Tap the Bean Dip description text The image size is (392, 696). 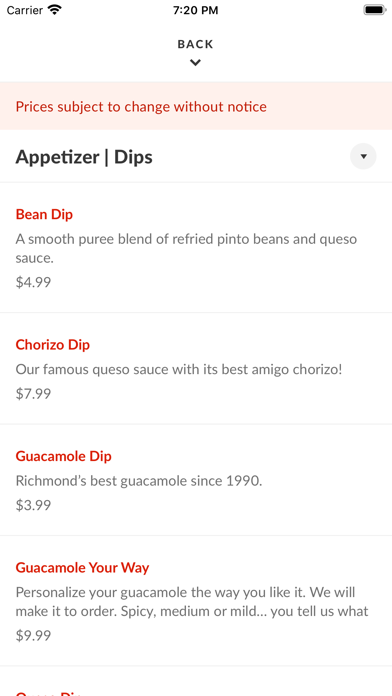[x=186, y=249]
